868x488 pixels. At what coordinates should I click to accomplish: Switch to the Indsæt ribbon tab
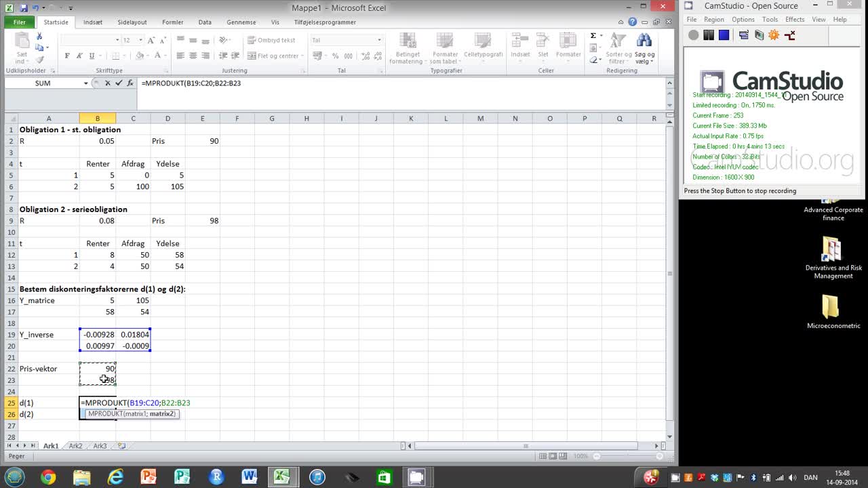[93, 22]
